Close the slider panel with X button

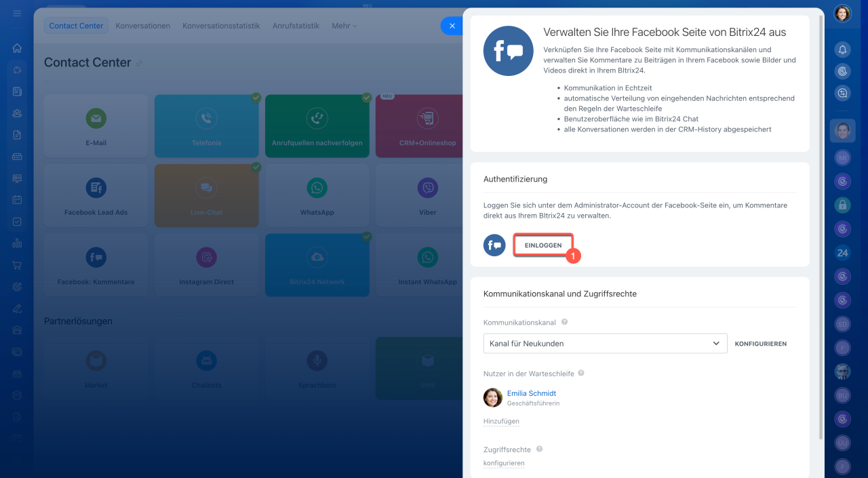tap(452, 26)
